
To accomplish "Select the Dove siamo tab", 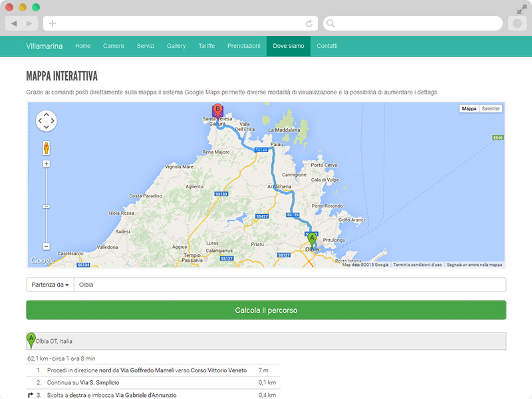I will 289,46.
